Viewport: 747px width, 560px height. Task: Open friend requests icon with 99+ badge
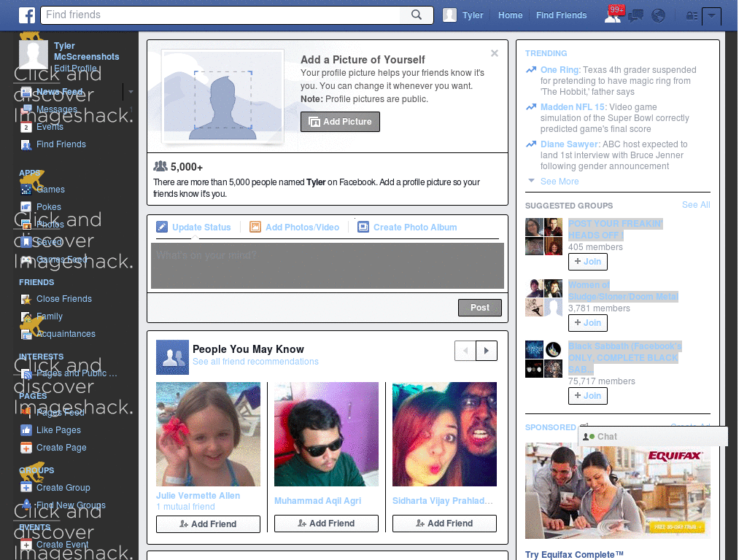point(614,15)
